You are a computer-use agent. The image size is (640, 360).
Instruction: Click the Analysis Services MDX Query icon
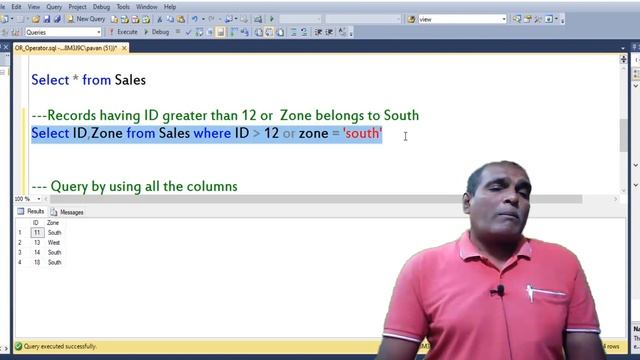pos(125,19)
